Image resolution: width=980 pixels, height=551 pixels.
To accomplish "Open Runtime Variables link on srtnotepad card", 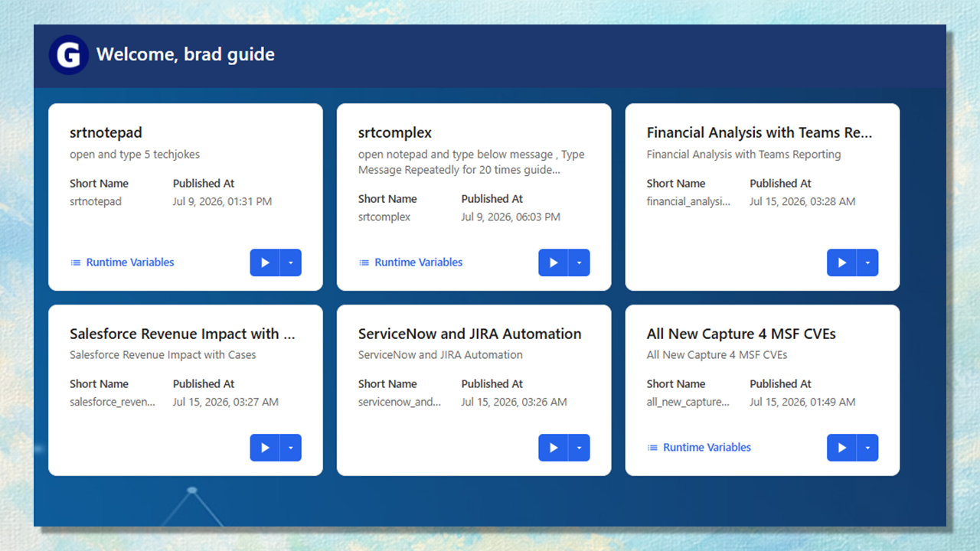I will click(x=122, y=262).
